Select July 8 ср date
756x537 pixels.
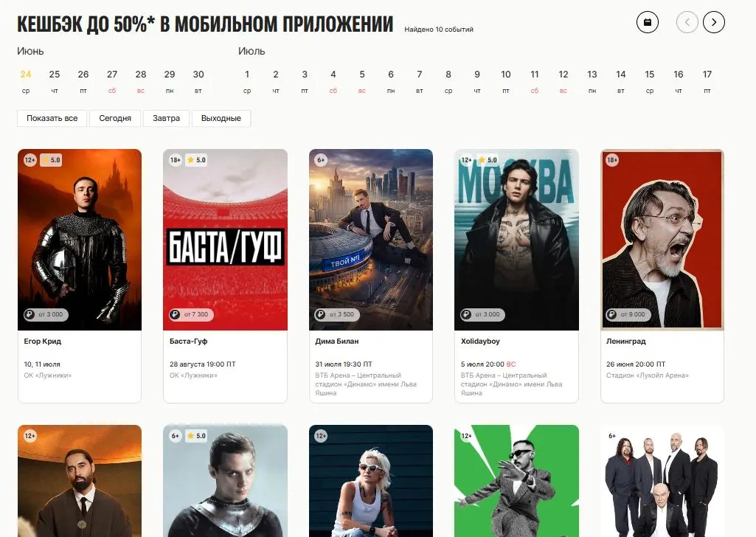448,81
